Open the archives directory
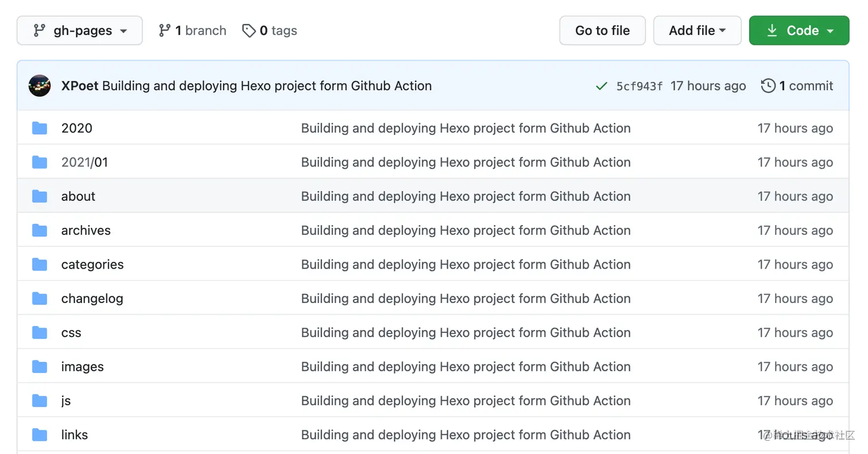The height and width of the screenshot is (454, 868). (86, 230)
